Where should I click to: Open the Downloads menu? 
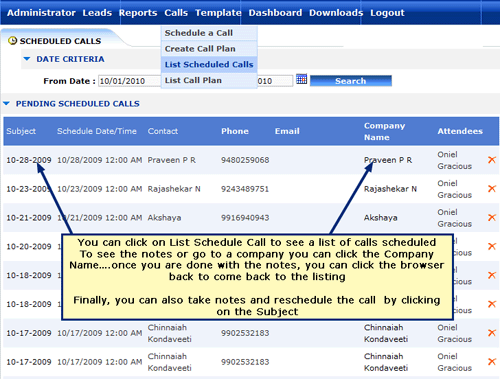click(336, 13)
